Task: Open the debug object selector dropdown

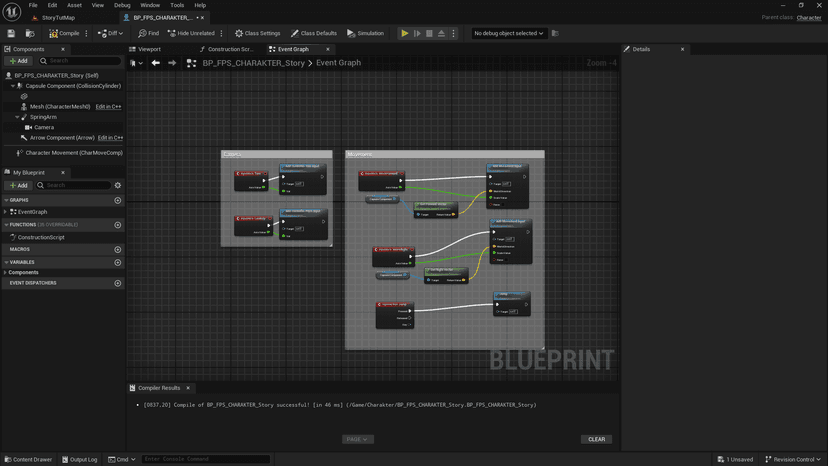Action: click(x=509, y=33)
